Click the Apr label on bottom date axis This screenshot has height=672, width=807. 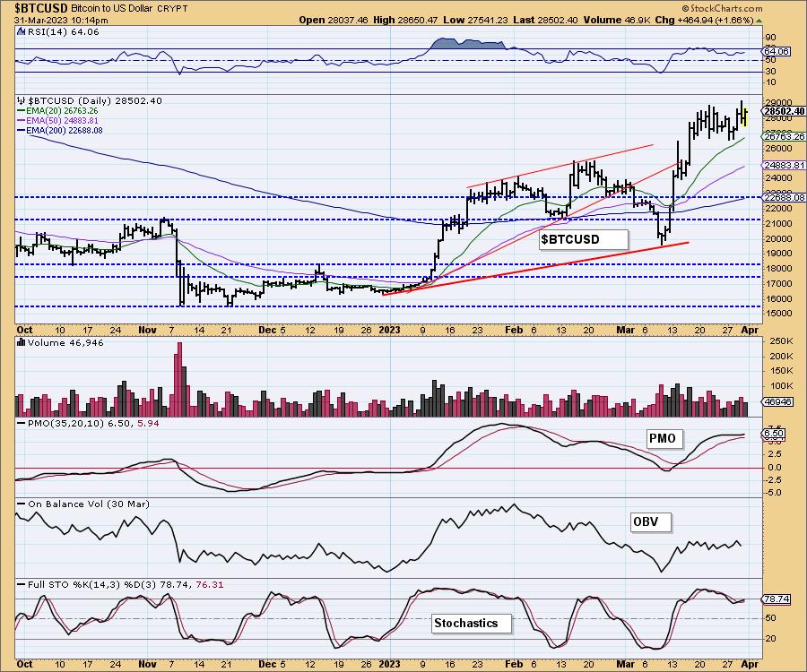[x=750, y=664]
